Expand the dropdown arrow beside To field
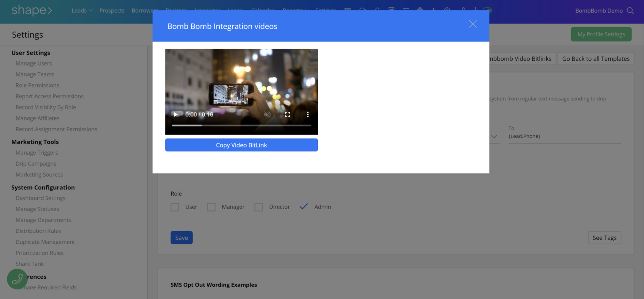The image size is (644, 299). click(494, 136)
